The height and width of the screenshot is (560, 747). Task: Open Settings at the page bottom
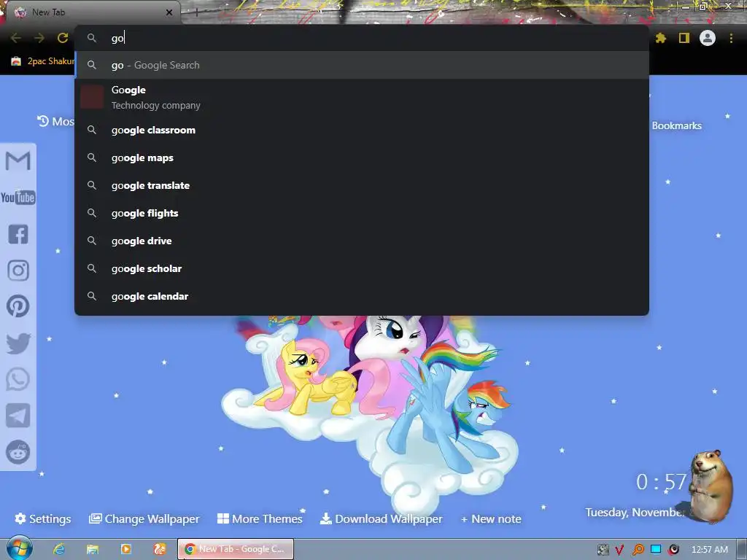point(43,518)
